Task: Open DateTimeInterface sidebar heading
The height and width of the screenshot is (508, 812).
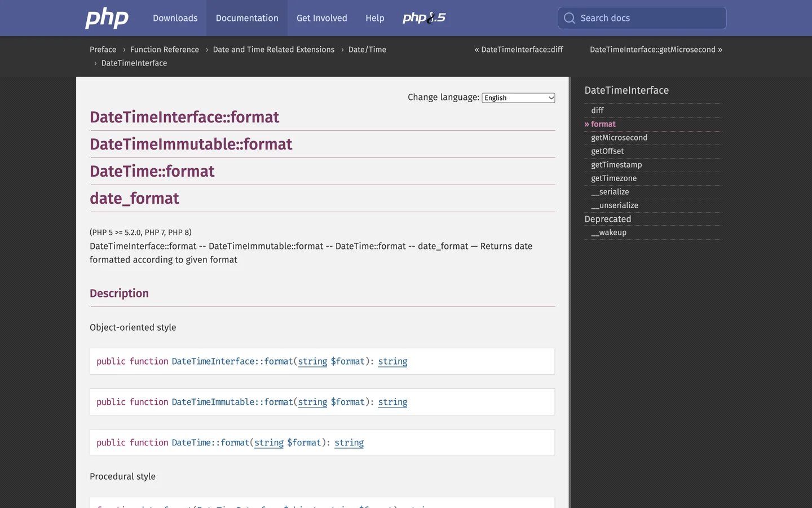Action: pyautogui.click(x=626, y=90)
